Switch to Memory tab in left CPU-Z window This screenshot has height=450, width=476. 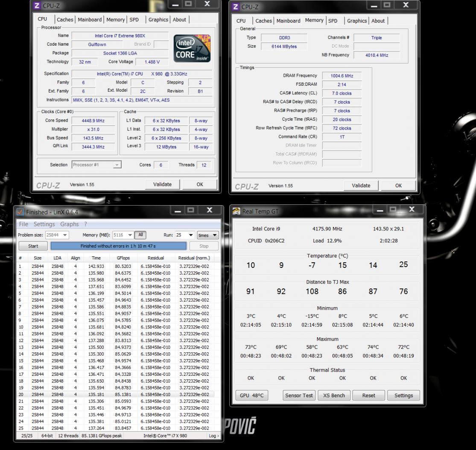(115, 19)
